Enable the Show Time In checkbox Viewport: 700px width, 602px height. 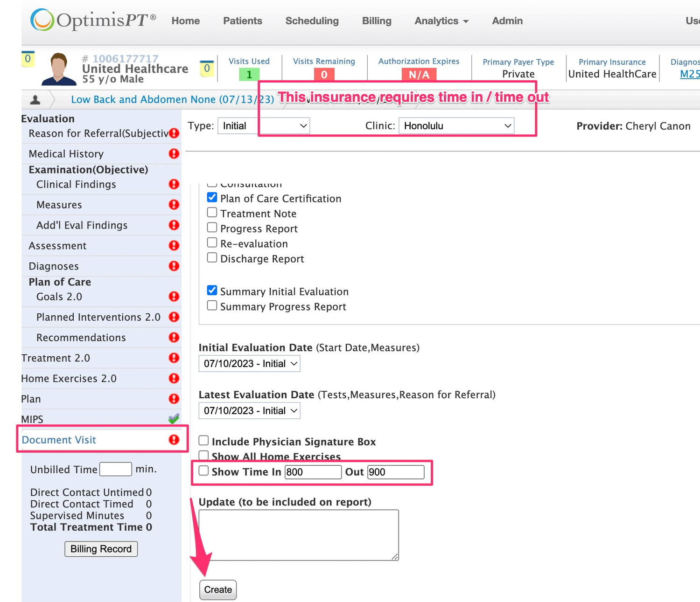click(204, 471)
